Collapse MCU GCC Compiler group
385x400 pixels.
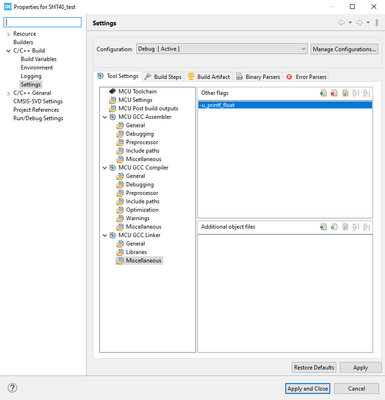pyautogui.click(x=105, y=168)
